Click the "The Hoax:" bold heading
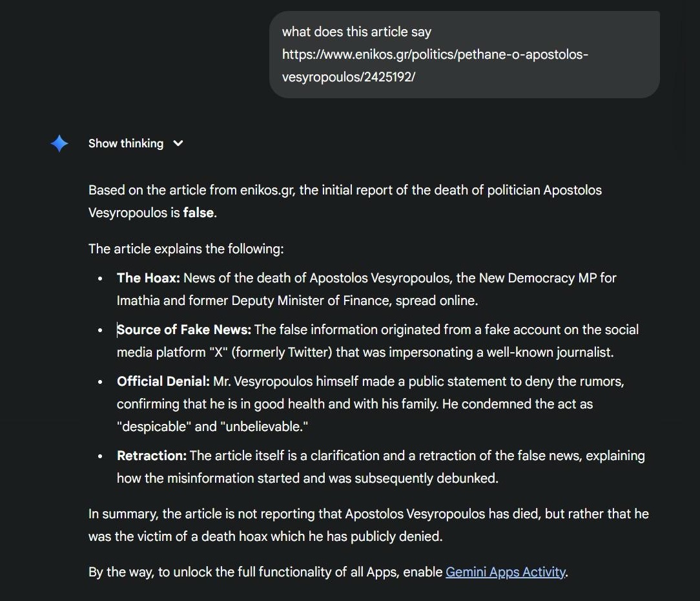 [149, 278]
